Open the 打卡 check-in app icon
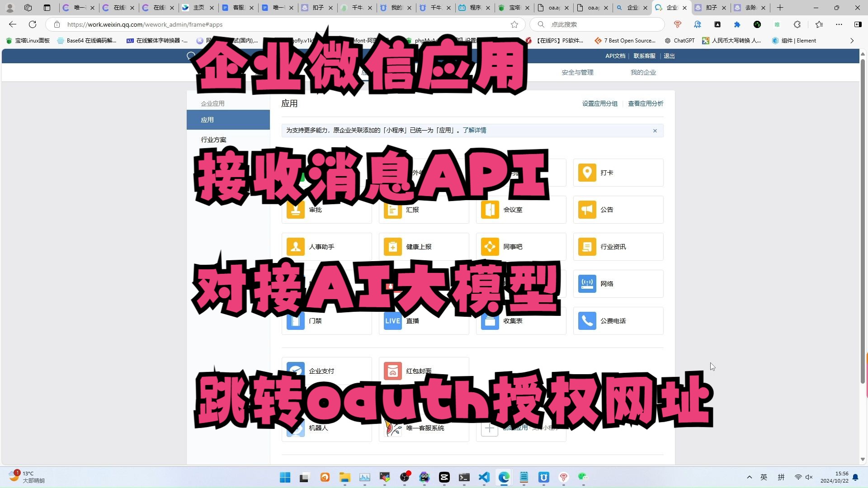The image size is (868, 488). [x=587, y=173]
